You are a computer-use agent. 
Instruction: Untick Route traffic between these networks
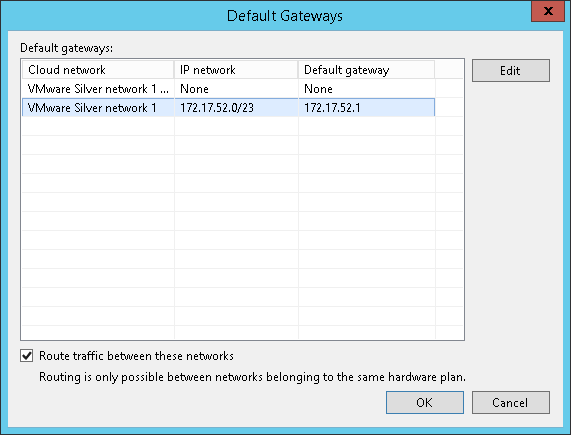click(x=27, y=356)
